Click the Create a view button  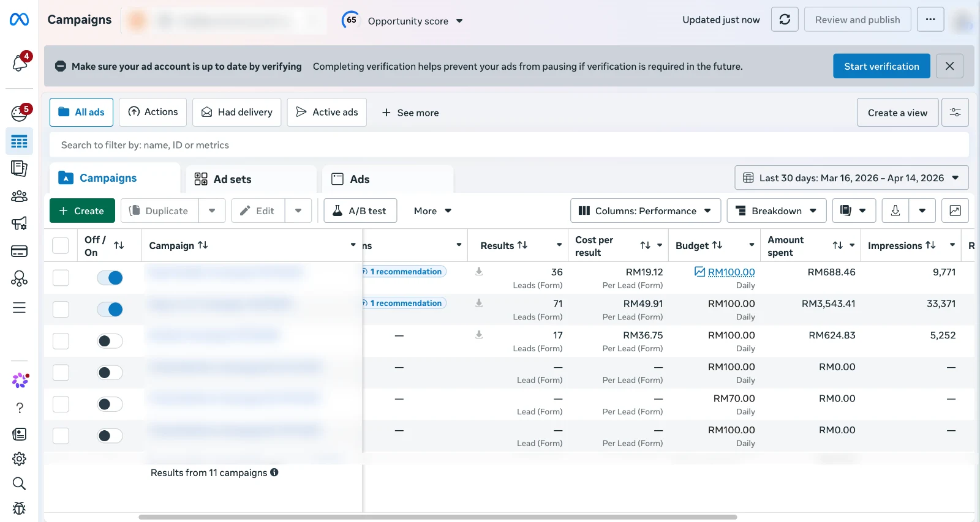point(897,113)
